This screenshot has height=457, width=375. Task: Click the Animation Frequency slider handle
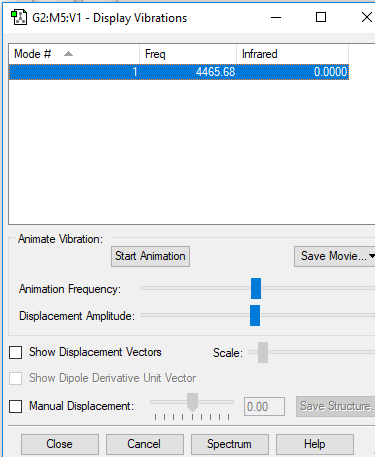[256, 288]
